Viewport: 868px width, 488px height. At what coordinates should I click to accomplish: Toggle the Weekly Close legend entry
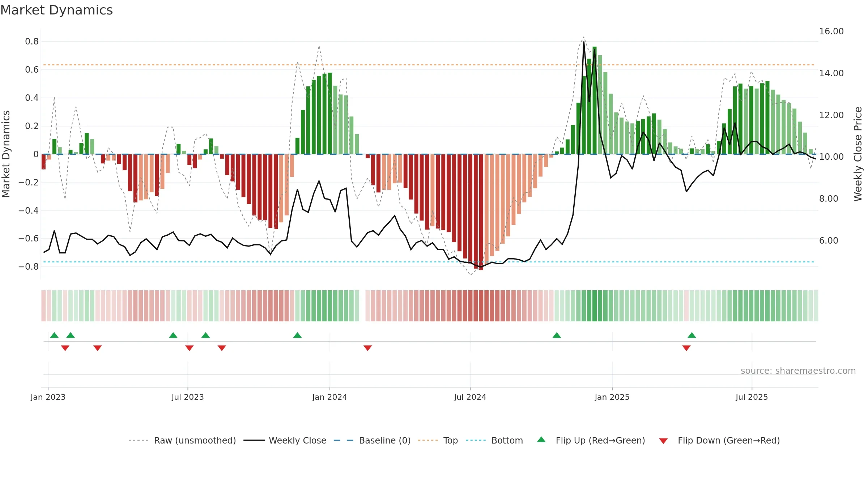[285, 440]
